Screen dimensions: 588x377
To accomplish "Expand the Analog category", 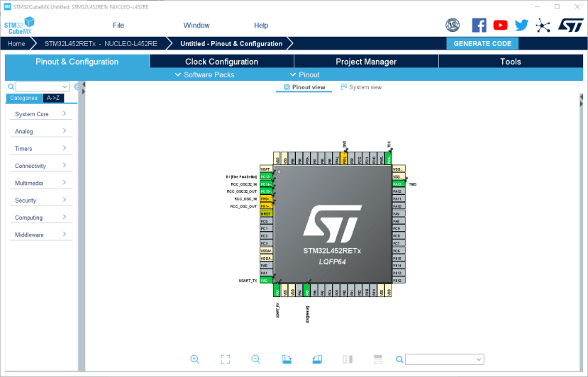I will (x=41, y=131).
